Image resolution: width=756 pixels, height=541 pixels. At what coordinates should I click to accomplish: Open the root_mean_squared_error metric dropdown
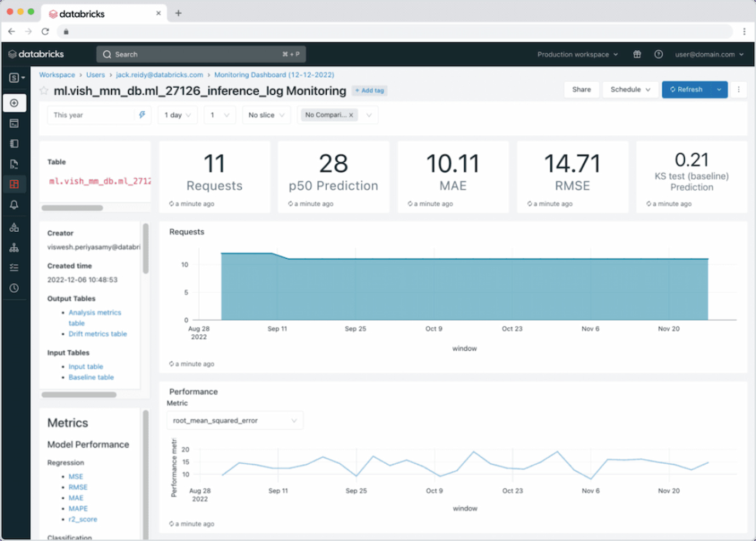pos(235,420)
